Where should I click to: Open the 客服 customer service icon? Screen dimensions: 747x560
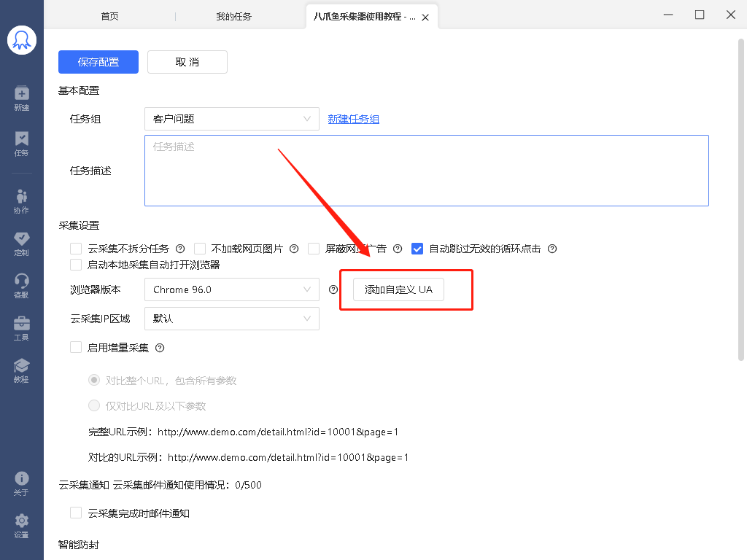[x=21, y=286]
